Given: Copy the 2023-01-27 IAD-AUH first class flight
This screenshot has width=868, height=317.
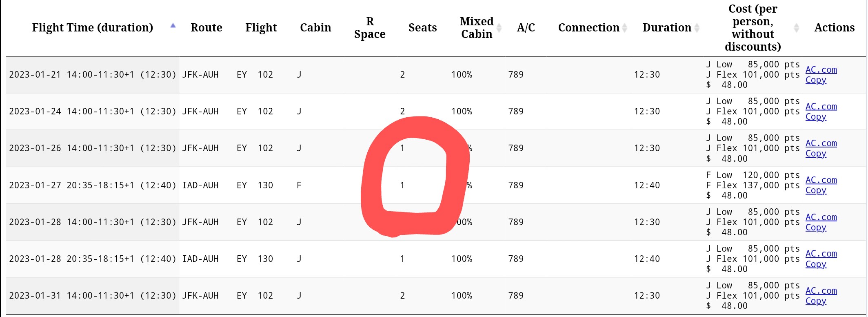Looking at the screenshot, I should pos(816,190).
